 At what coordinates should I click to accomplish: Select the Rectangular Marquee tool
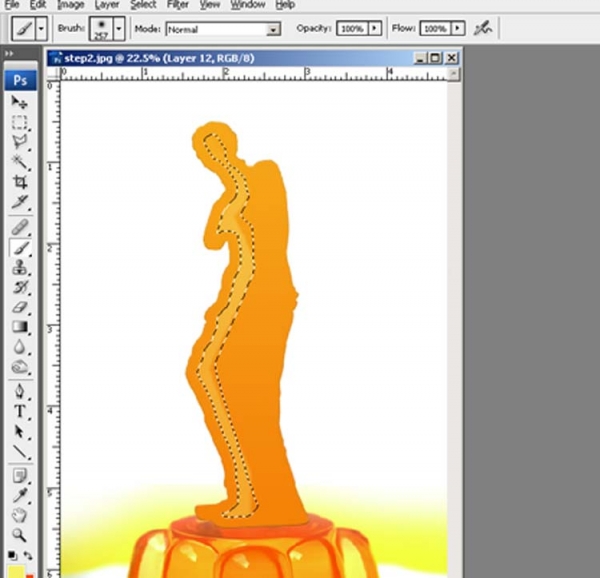pyautogui.click(x=19, y=122)
